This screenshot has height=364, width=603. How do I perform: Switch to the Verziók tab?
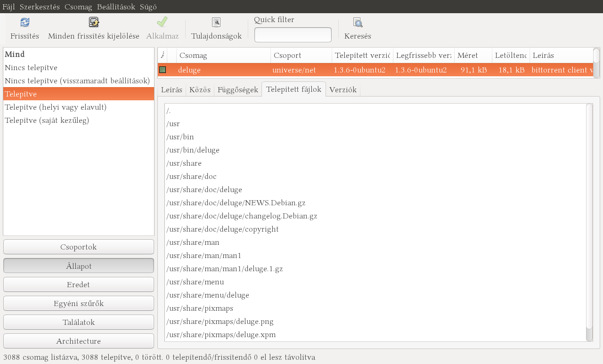(343, 89)
